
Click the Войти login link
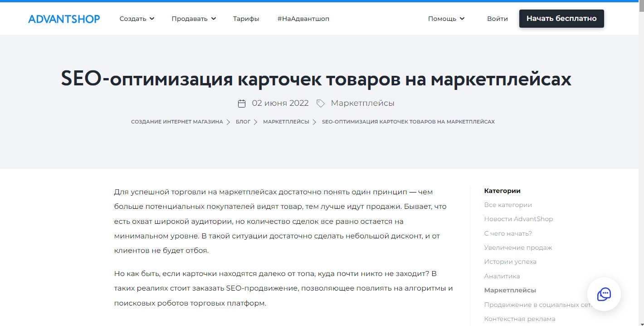[498, 19]
